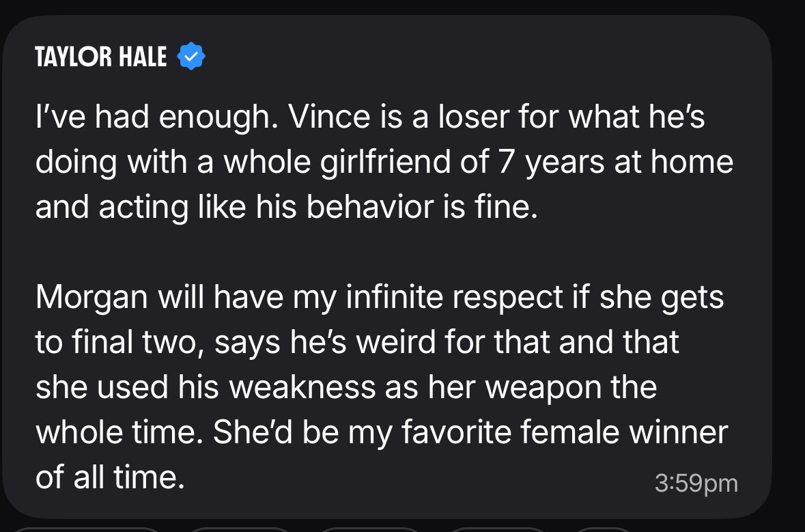Viewport: 805px width, 532px height.
Task: Click the words "of all time."
Action: tap(110, 477)
